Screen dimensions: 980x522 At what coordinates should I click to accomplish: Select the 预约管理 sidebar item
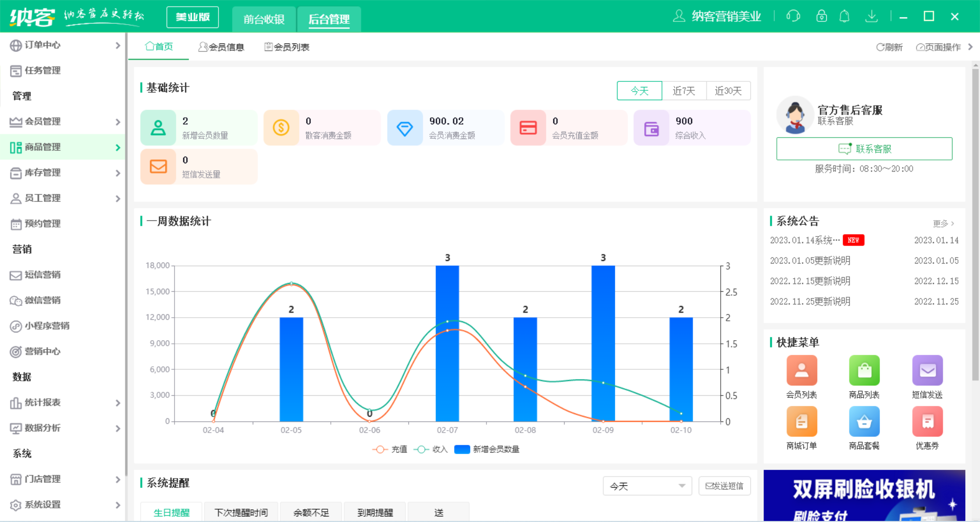tap(41, 224)
